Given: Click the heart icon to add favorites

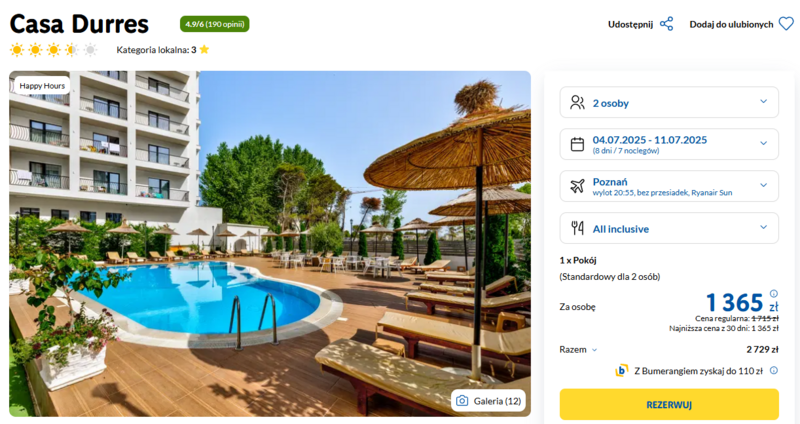Looking at the screenshot, I should (786, 24).
